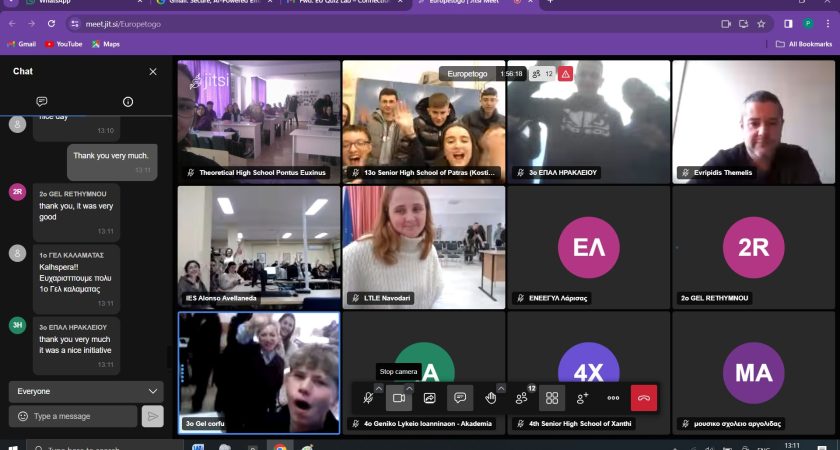
Task: Open camera permission icon in address bar
Action: [726, 24]
